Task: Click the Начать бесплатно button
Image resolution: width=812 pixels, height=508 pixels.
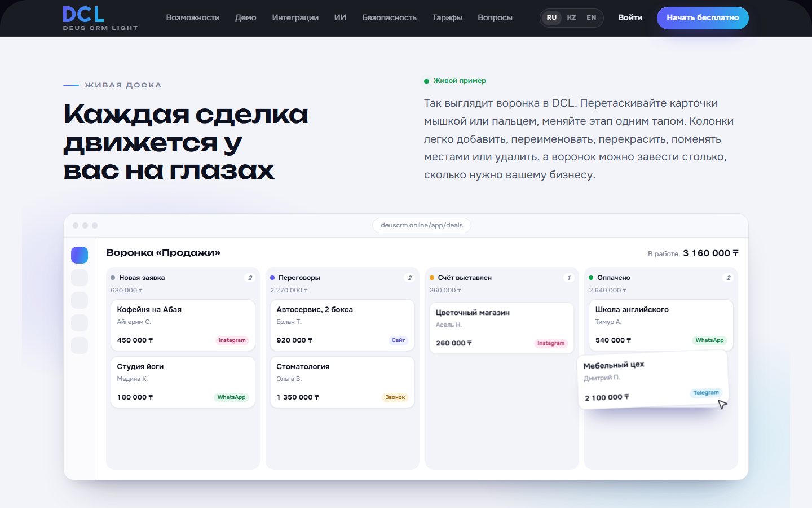Action: pyautogui.click(x=703, y=17)
